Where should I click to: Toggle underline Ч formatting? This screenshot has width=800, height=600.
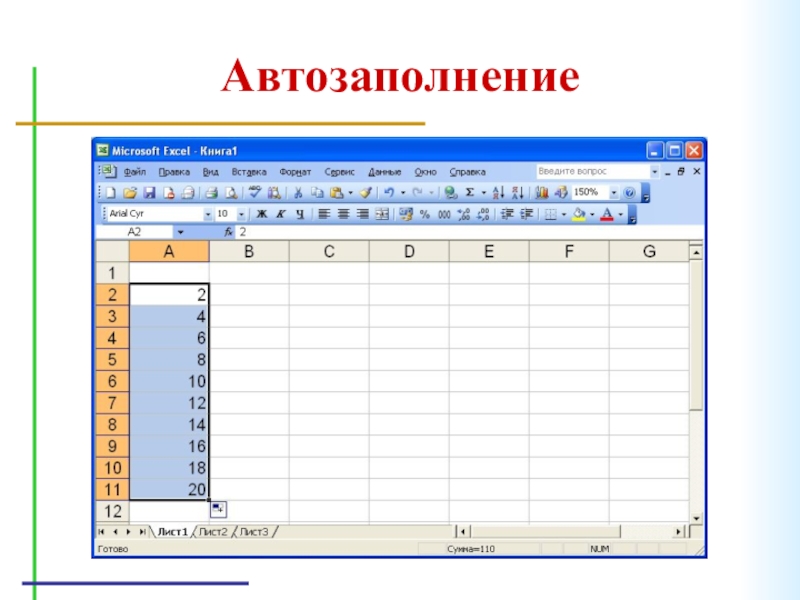click(300, 214)
